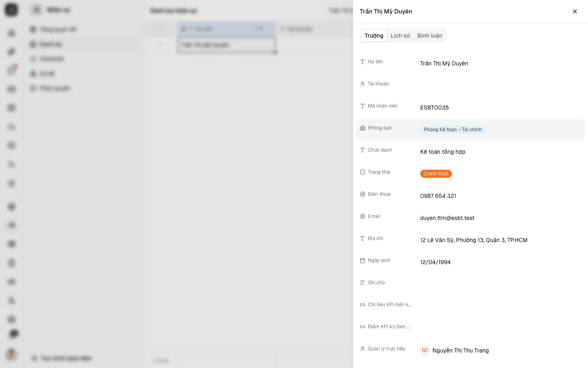The height and width of the screenshot is (368, 588).
Task: Click the Ghi chú notes icon
Action: pyautogui.click(x=363, y=283)
